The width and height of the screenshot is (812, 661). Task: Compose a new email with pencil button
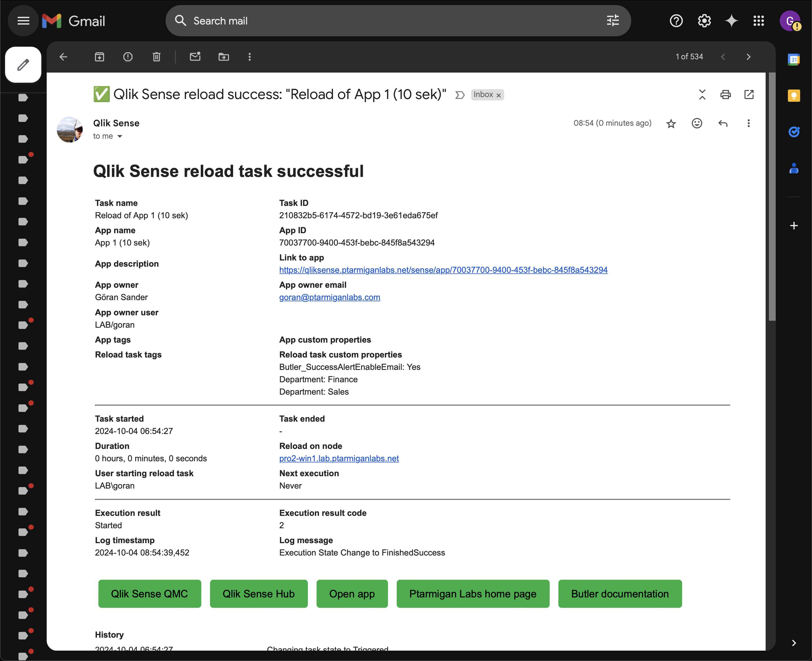click(x=23, y=65)
